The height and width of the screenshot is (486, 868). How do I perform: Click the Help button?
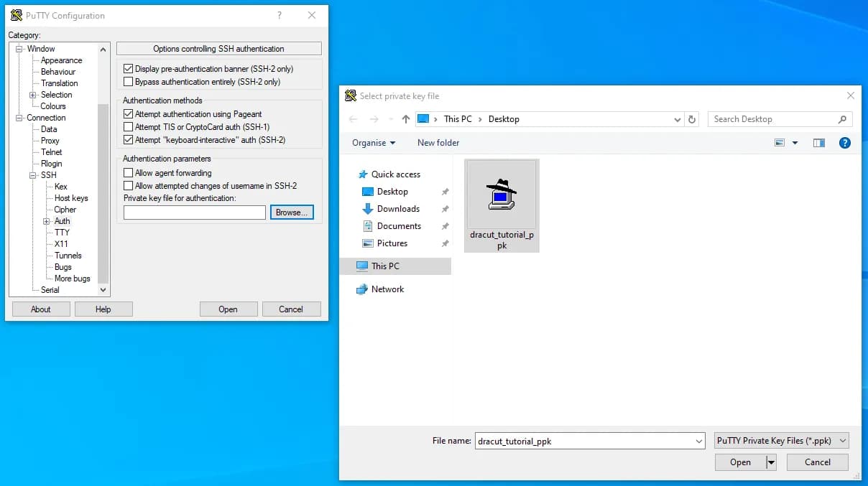click(103, 309)
